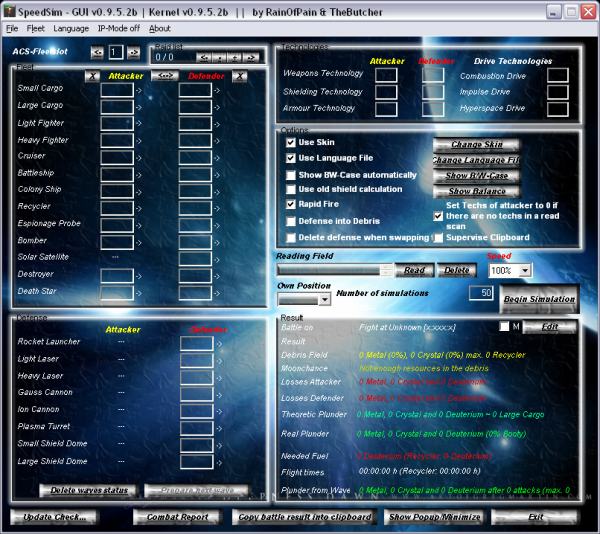Open the File menu
This screenshot has width=600, height=534.
[12, 29]
